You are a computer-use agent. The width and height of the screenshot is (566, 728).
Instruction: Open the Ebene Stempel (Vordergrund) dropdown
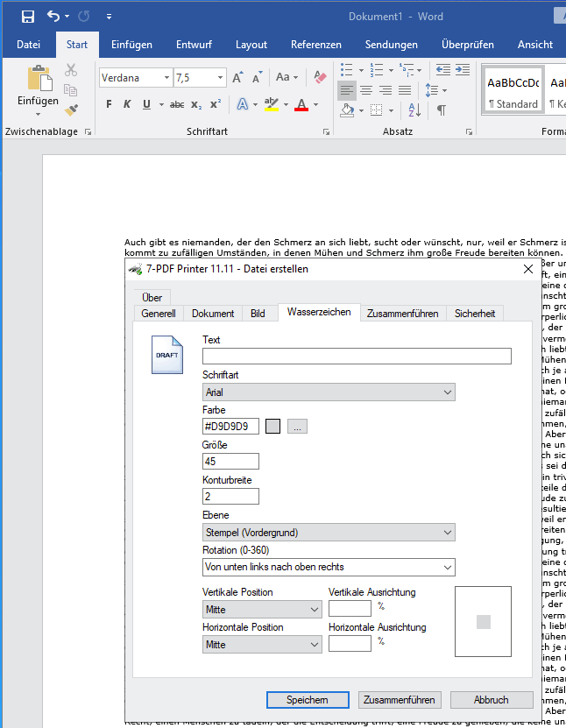pyautogui.click(x=329, y=533)
